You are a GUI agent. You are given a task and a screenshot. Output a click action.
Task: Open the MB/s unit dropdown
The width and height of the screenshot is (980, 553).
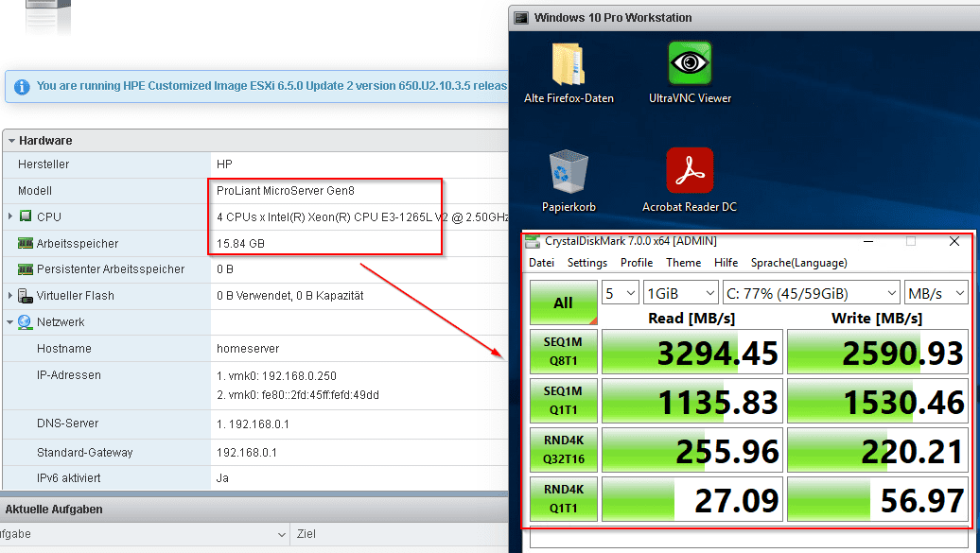[936, 292]
